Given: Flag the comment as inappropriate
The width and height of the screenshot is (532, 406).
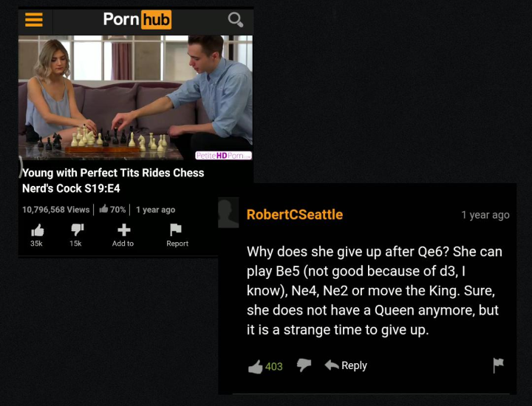Looking at the screenshot, I should coord(498,365).
